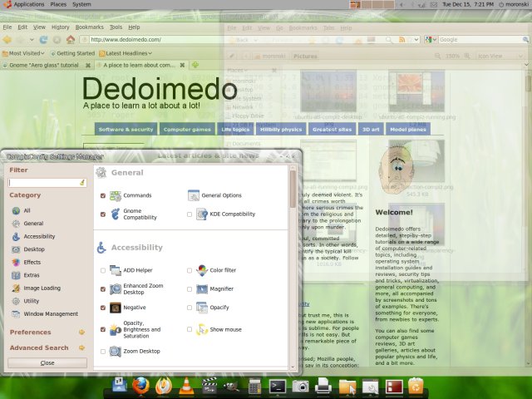Expand the Preferences section arrow

click(x=81, y=332)
